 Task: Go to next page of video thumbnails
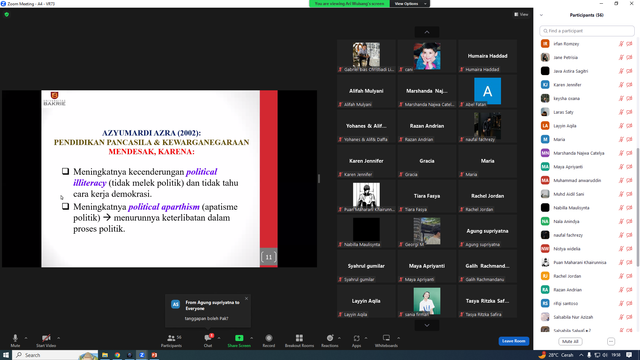pyautogui.click(x=427, y=325)
